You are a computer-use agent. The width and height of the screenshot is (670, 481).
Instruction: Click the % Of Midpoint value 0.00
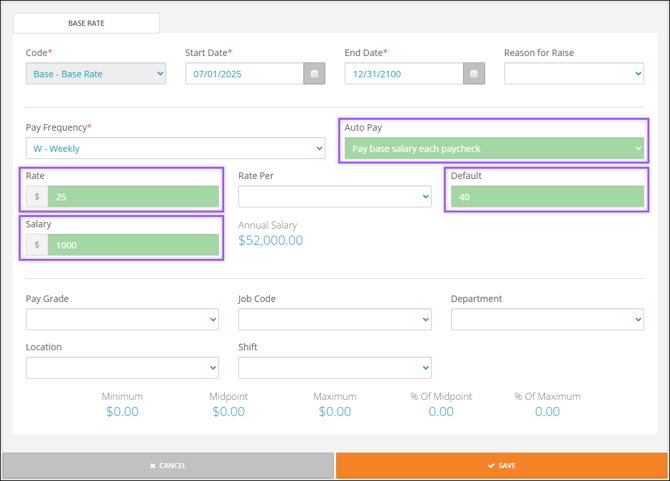pos(441,412)
